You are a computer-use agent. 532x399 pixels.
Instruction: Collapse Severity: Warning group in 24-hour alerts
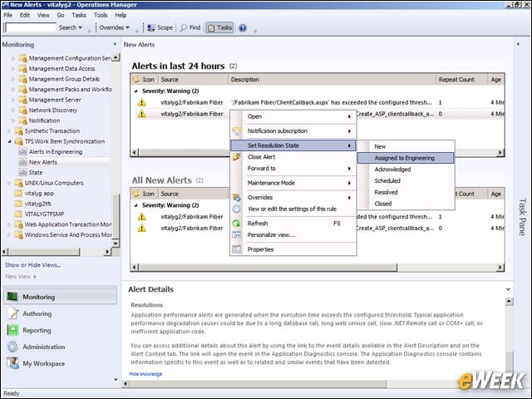136,91
